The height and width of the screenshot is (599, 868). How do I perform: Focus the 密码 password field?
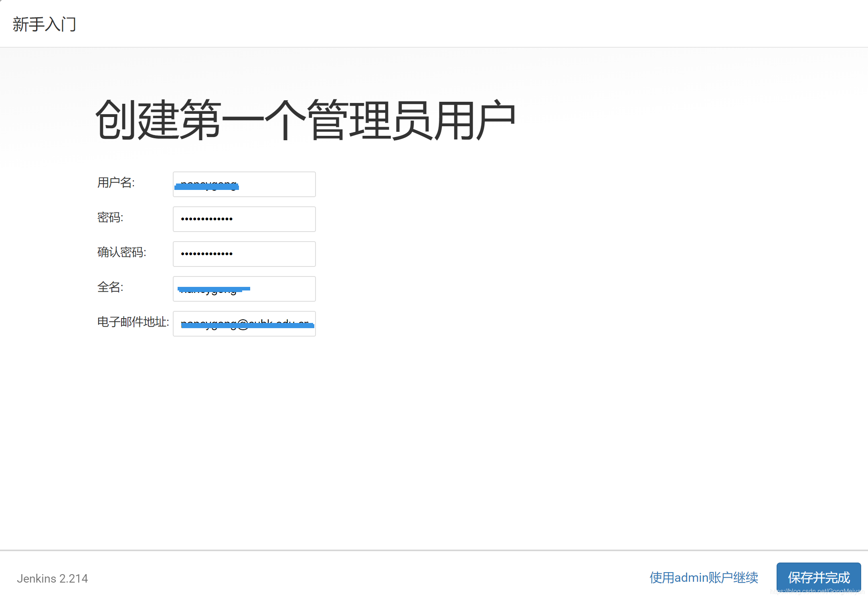coord(244,219)
